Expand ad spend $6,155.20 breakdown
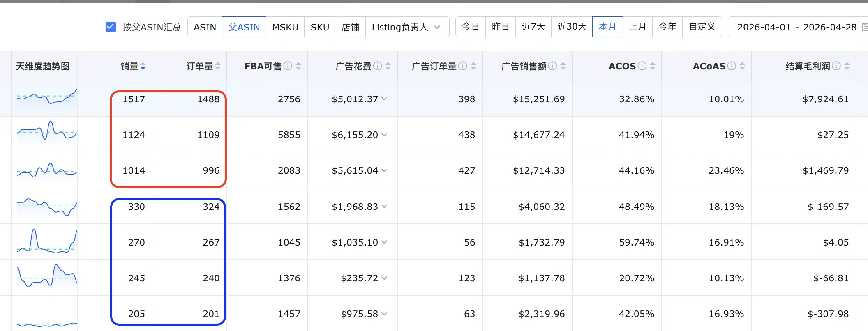 click(x=384, y=135)
